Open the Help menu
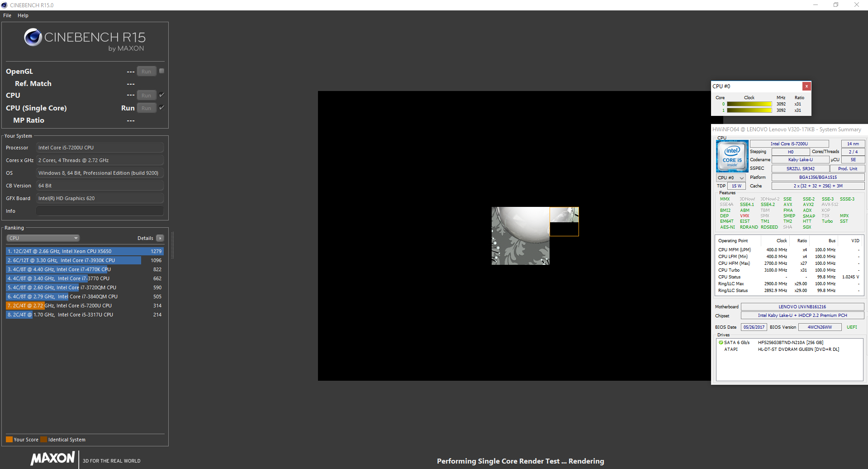The image size is (868, 469). (x=23, y=15)
